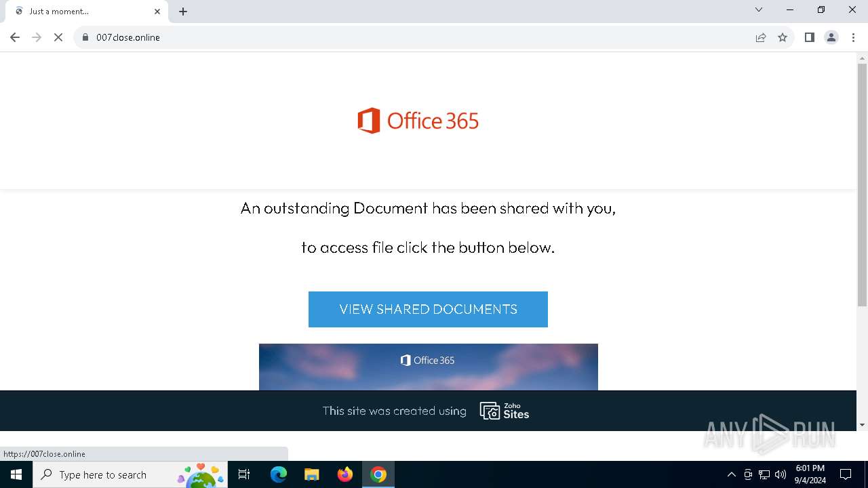Click the Office 365 logo header
Image resolution: width=868 pixels, height=488 pixels.
click(x=418, y=121)
